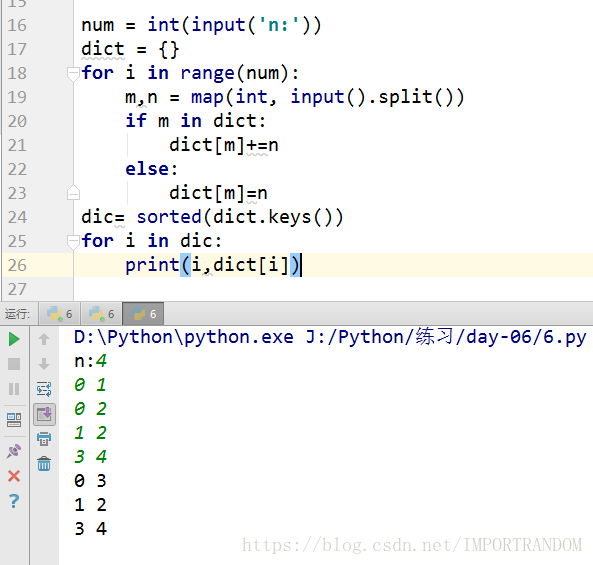Close the Run panel with the red X
This screenshot has width=593, height=565.
pos(14,476)
